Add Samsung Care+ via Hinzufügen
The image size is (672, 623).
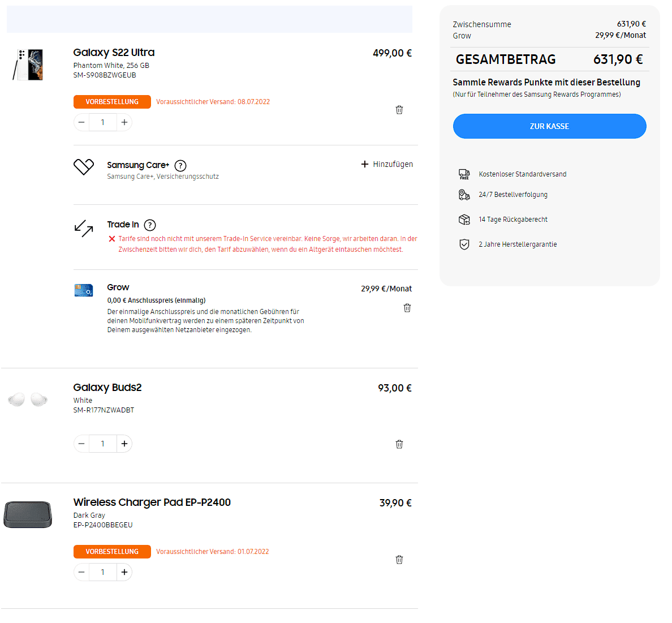click(x=387, y=164)
